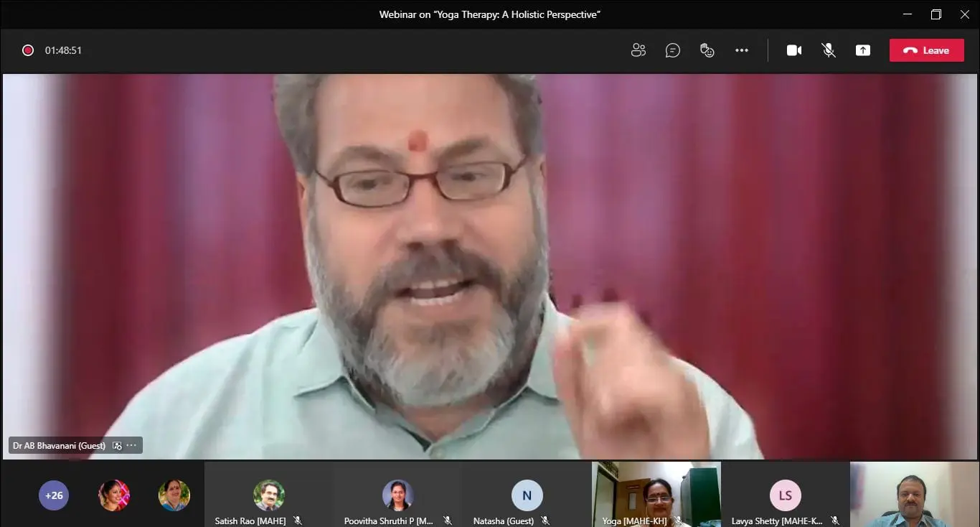
Task: Restore down the Teams meeting window
Action: point(936,14)
